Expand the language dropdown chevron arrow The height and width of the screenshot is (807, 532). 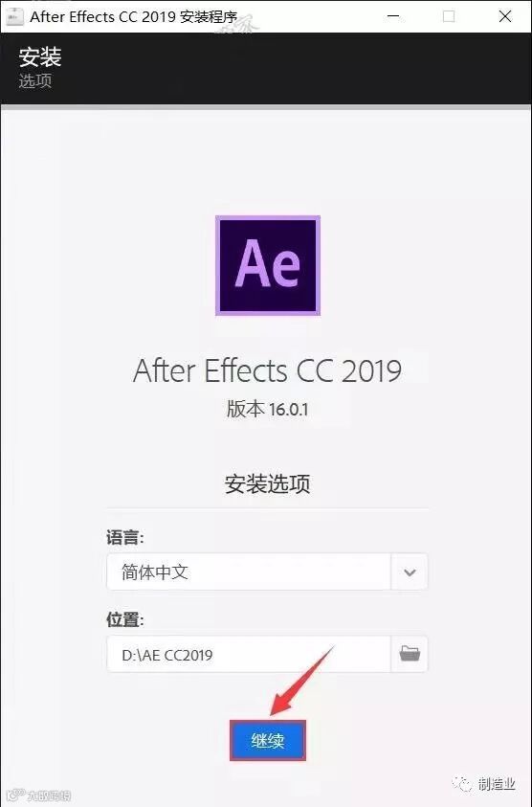point(410,572)
